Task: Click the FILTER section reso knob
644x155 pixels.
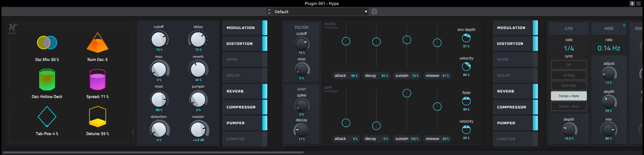Action: 301,69
